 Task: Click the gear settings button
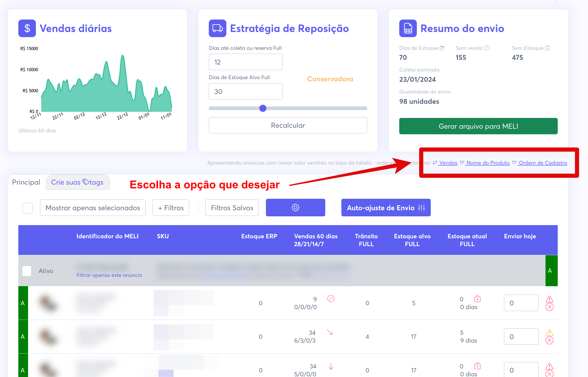295,208
